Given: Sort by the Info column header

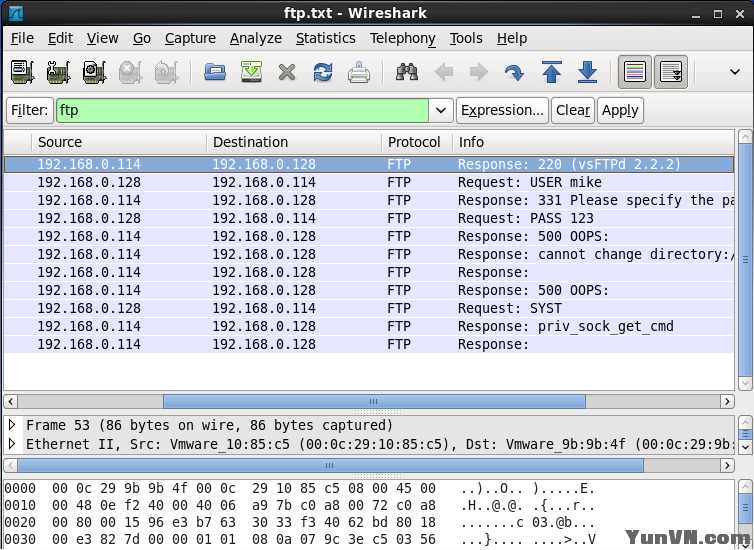Looking at the screenshot, I should pyautogui.click(x=593, y=142).
